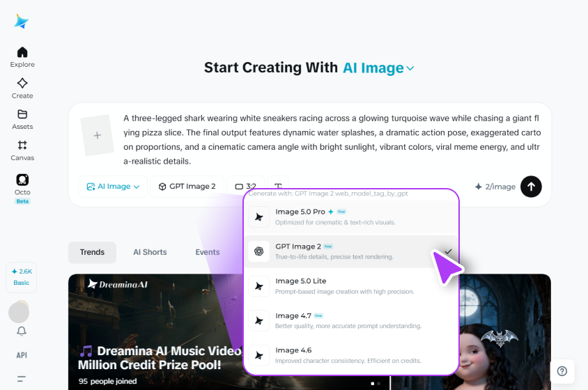This screenshot has width=588, height=390.
Task: Open the help question mark button
Action: 562,371
